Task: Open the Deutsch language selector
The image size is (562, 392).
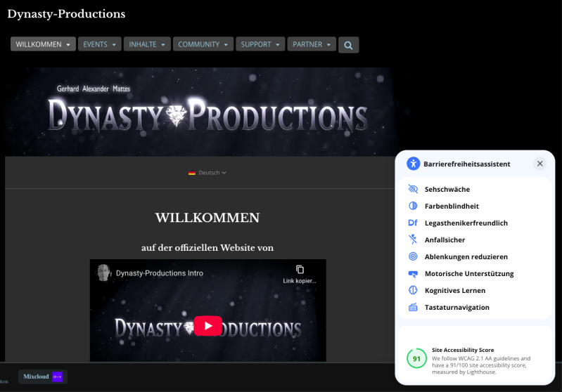Action: pyautogui.click(x=207, y=173)
